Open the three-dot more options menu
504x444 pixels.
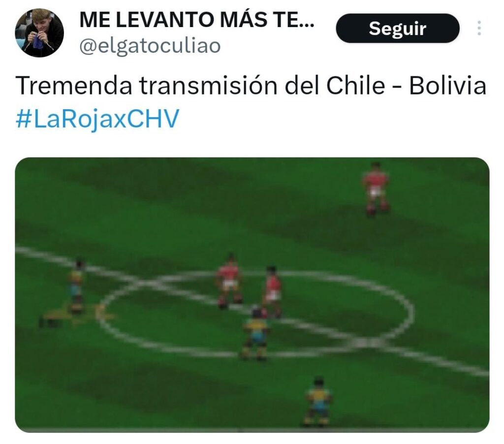[479, 28]
